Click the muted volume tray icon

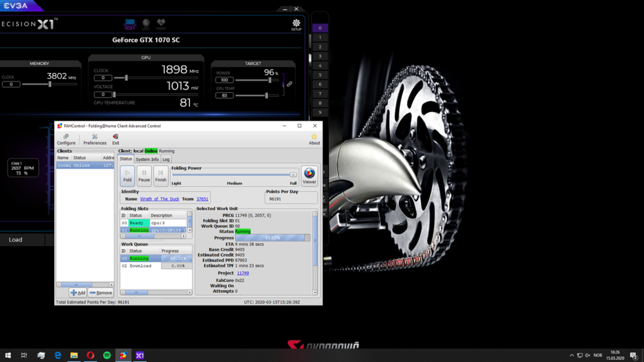[x=588, y=356]
